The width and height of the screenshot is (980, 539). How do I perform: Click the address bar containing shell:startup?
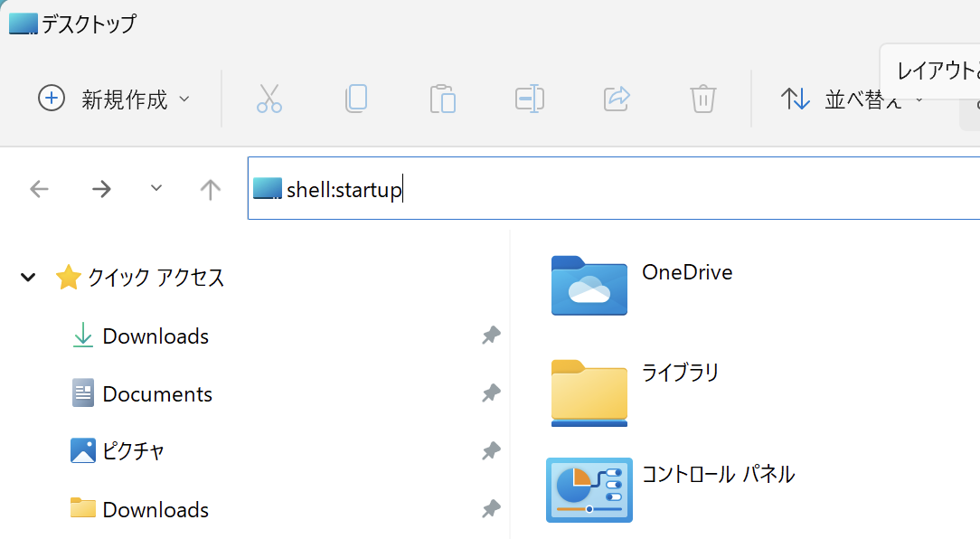click(614, 188)
